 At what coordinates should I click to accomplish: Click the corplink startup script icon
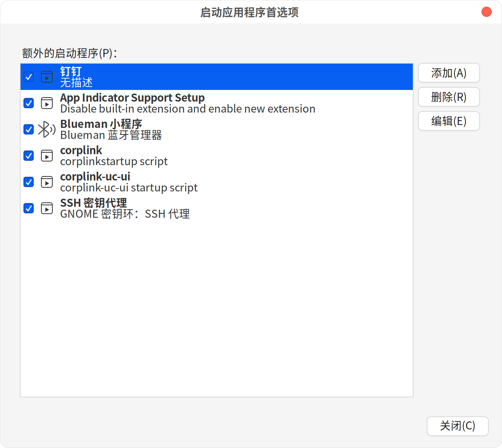coord(47,156)
